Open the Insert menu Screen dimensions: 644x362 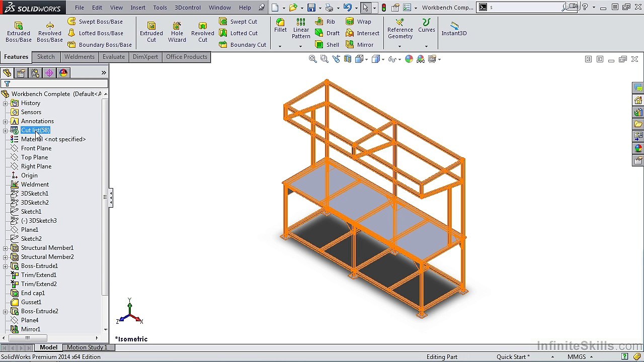click(138, 8)
